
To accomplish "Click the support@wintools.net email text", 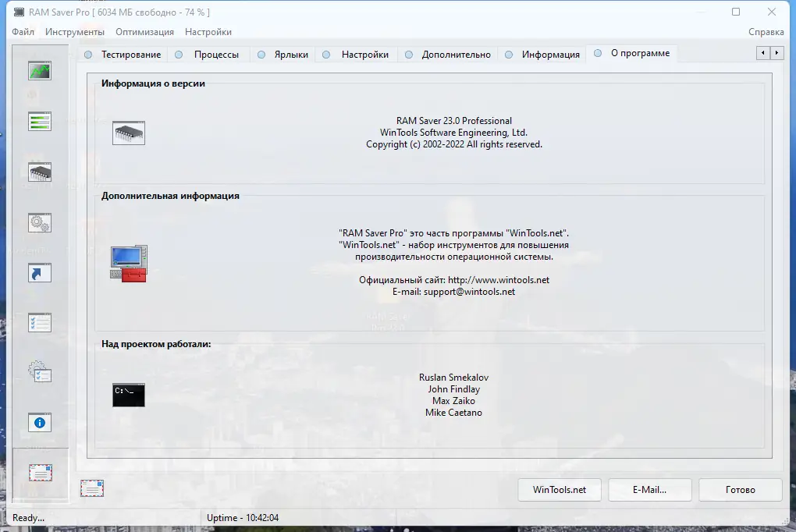I will [x=469, y=292].
